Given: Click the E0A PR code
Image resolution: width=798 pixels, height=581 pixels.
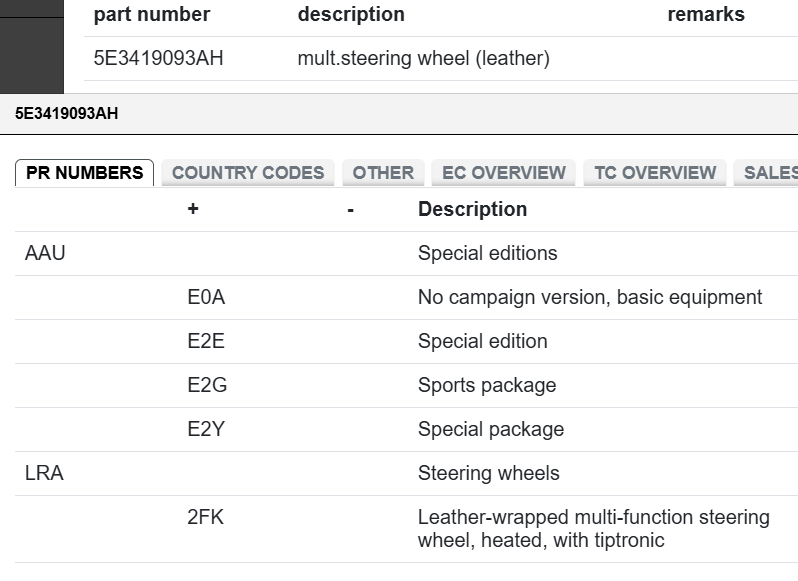Looking at the screenshot, I should tap(206, 297).
